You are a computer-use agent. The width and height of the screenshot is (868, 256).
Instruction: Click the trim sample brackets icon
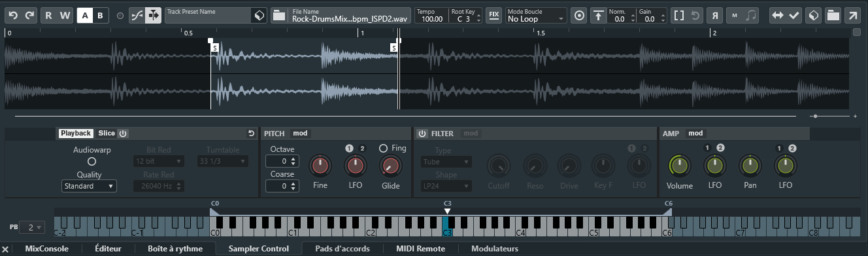[679, 15]
